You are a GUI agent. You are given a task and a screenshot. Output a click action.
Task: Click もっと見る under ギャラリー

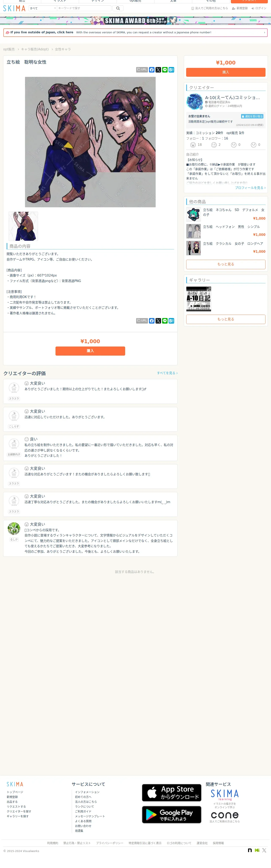click(x=225, y=319)
